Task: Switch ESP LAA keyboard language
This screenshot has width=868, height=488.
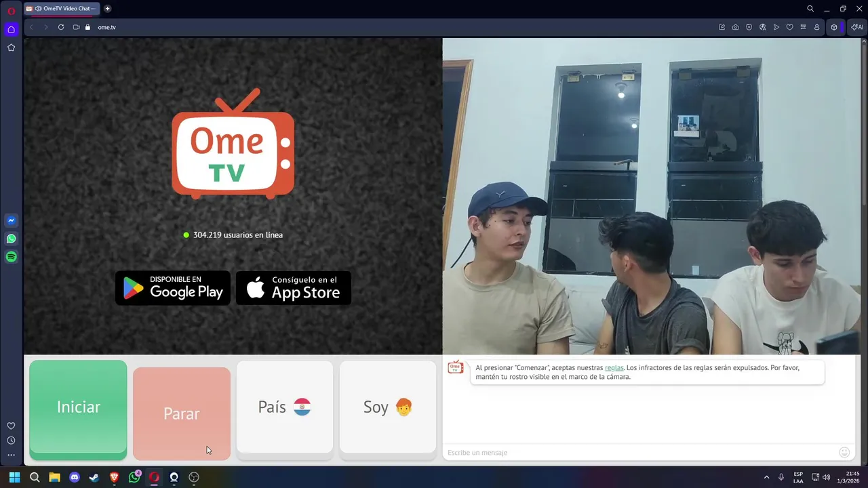Action: [x=798, y=477]
